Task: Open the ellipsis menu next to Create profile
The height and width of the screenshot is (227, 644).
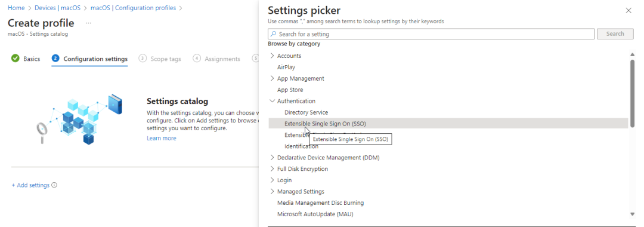Action: tap(88, 23)
